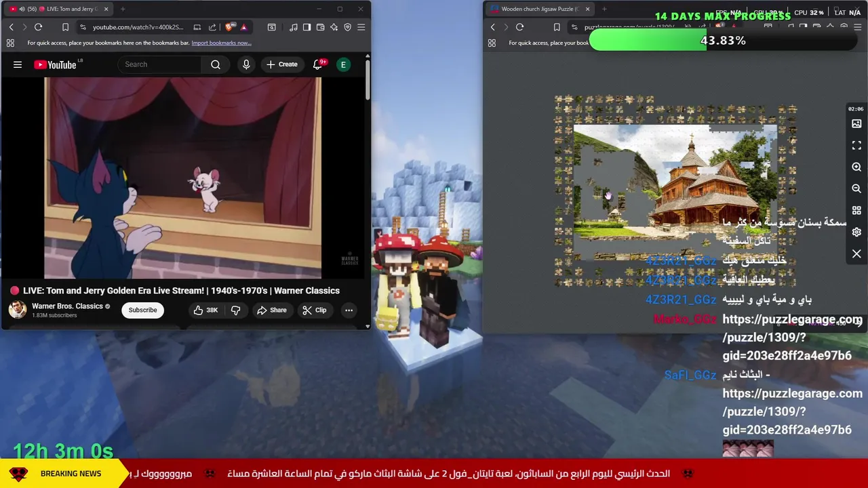Open apps grid on YouTube window bookmarks bar
Viewport: 868px width, 488px height.
pos(10,43)
